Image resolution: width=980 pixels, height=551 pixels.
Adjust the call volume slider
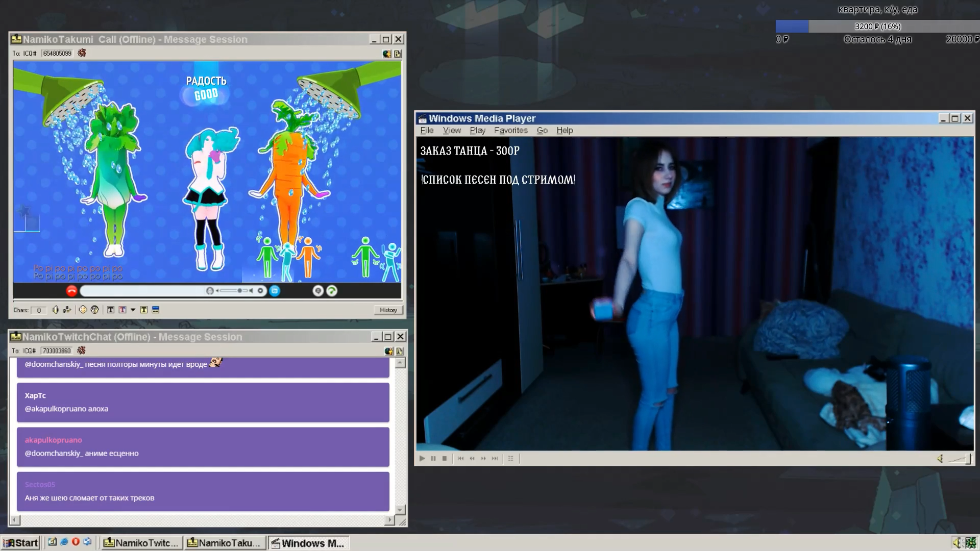tap(239, 291)
